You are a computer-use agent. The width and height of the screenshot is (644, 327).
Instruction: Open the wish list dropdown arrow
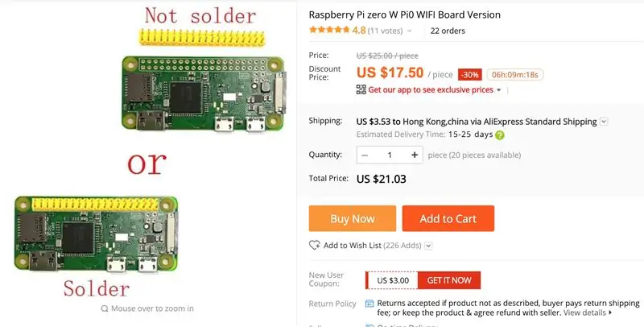pyautogui.click(x=428, y=246)
